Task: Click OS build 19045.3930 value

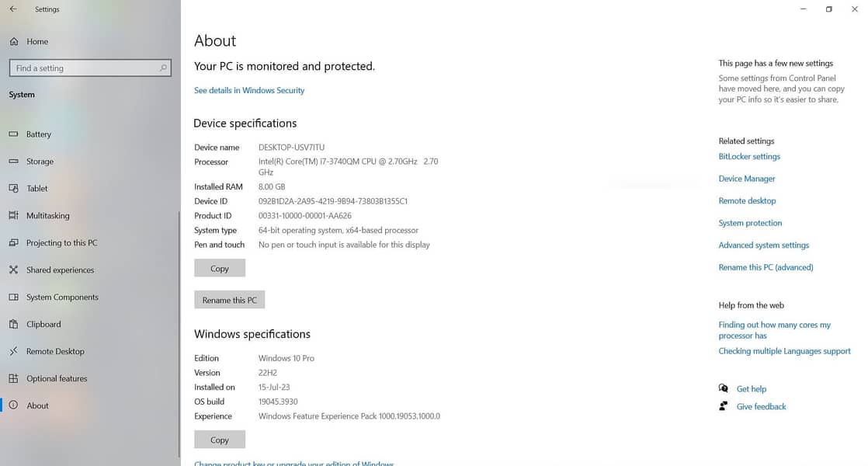Action: tap(277, 402)
